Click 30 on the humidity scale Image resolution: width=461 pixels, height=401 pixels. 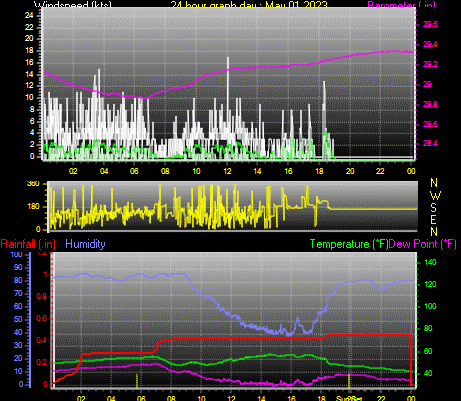click(18, 345)
